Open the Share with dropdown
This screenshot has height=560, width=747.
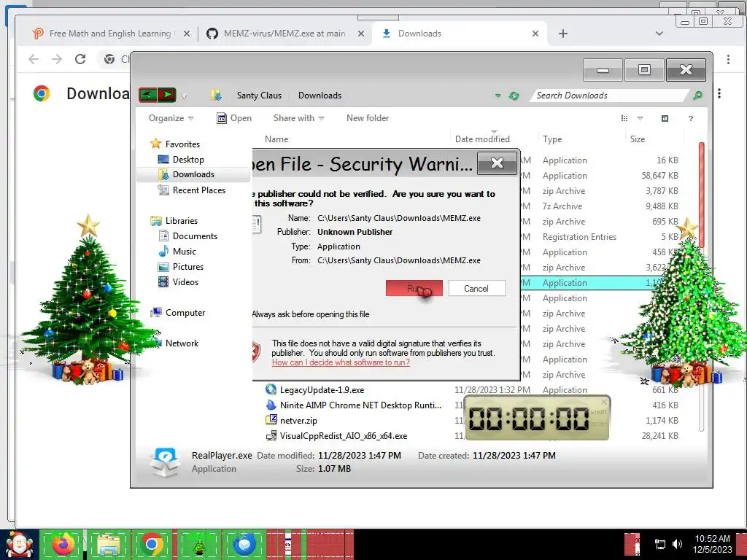click(298, 118)
